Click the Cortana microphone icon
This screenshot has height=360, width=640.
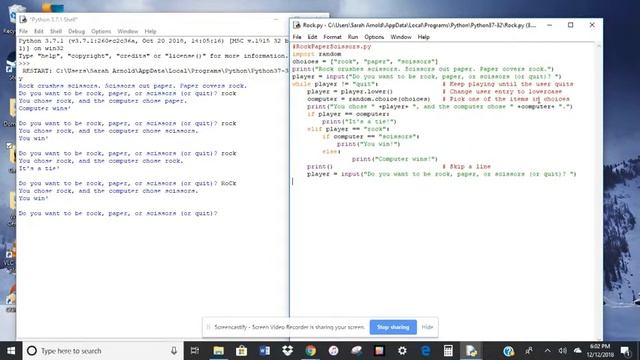174,351
